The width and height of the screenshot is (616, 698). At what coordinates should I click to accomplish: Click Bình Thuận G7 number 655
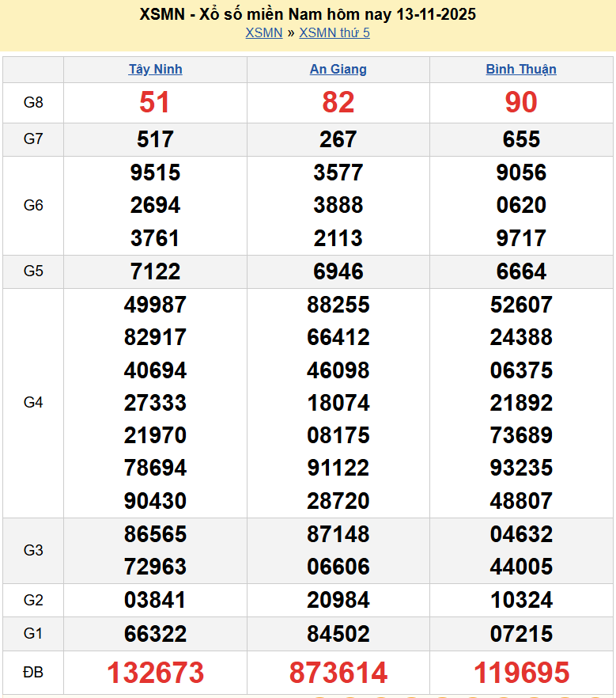tap(521, 139)
